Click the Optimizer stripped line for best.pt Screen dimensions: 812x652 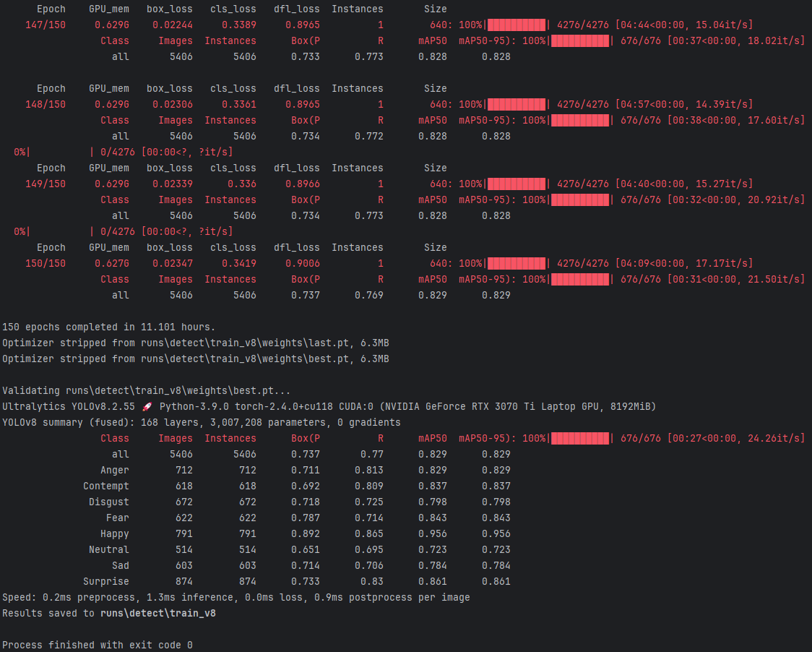click(196, 359)
